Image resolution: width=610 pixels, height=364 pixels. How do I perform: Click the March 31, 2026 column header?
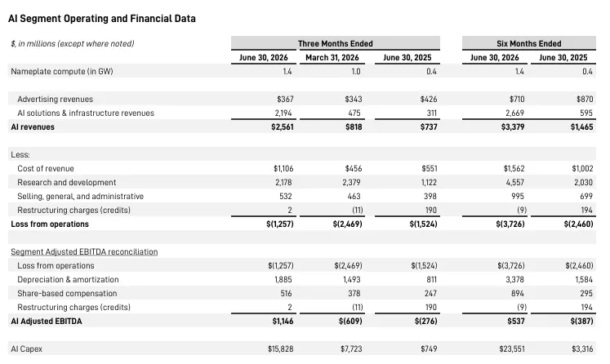pos(332,58)
